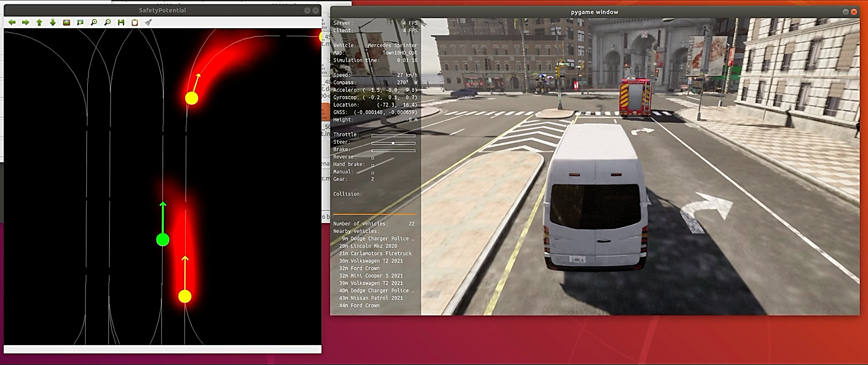This screenshot has height=365, width=868.
Task: Click the '32m Mini Cooper S 2021' entry
Action: click(x=371, y=276)
